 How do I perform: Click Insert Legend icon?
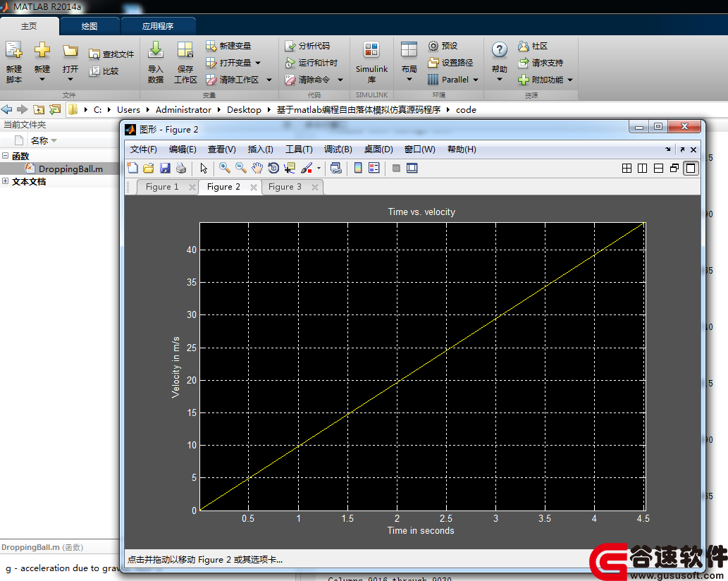click(374, 168)
